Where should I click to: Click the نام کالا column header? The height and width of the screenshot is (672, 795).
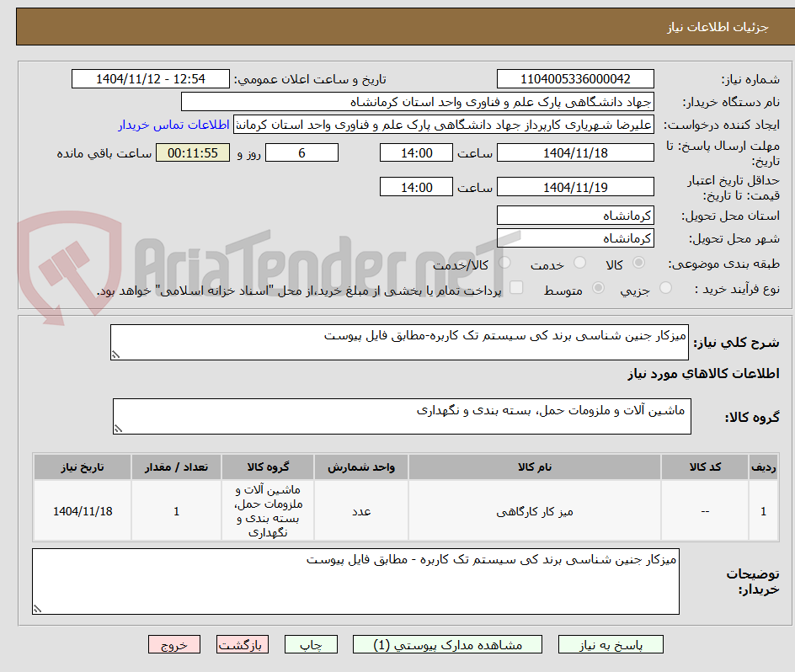[535, 467]
